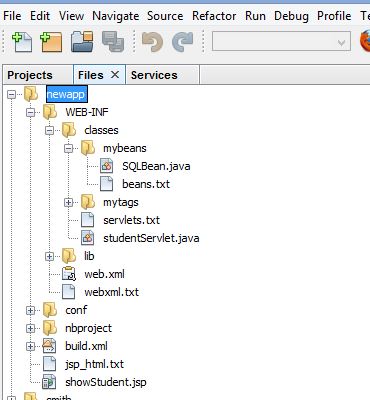Select the webxml.txt file name
The height and width of the screenshot is (400, 370).
coord(112,292)
